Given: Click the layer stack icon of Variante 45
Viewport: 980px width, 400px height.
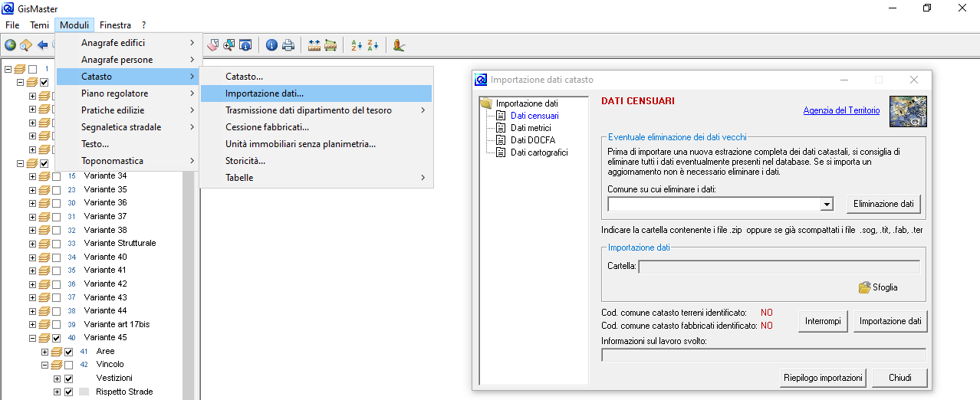Looking at the screenshot, I should 44,338.
